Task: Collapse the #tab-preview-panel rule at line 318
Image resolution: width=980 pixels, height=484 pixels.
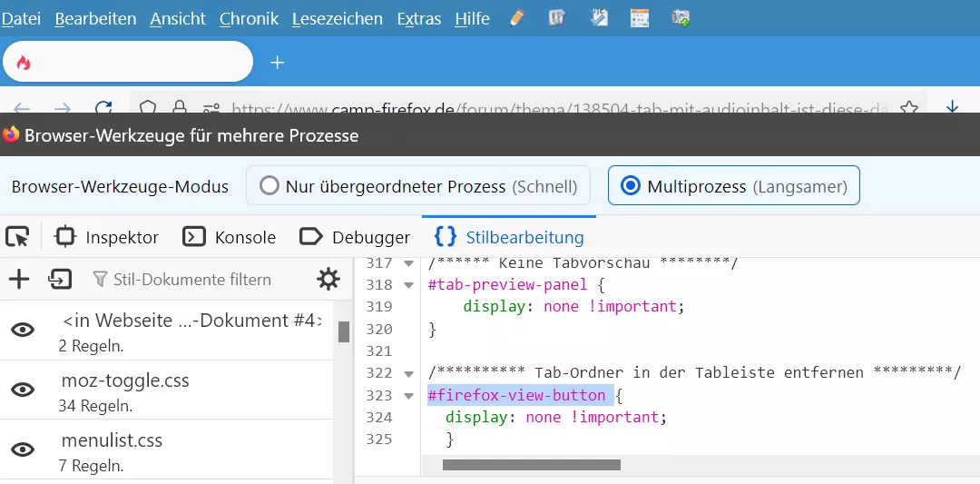Action: point(408,285)
